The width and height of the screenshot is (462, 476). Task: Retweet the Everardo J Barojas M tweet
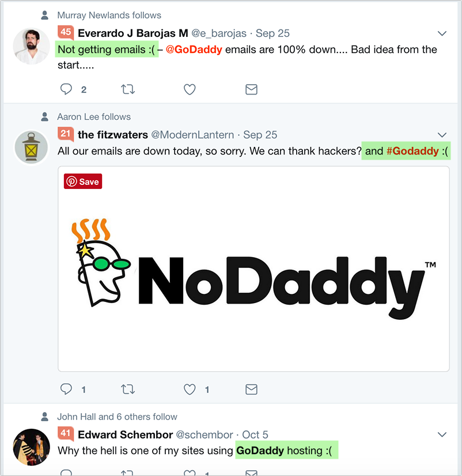tap(128, 89)
